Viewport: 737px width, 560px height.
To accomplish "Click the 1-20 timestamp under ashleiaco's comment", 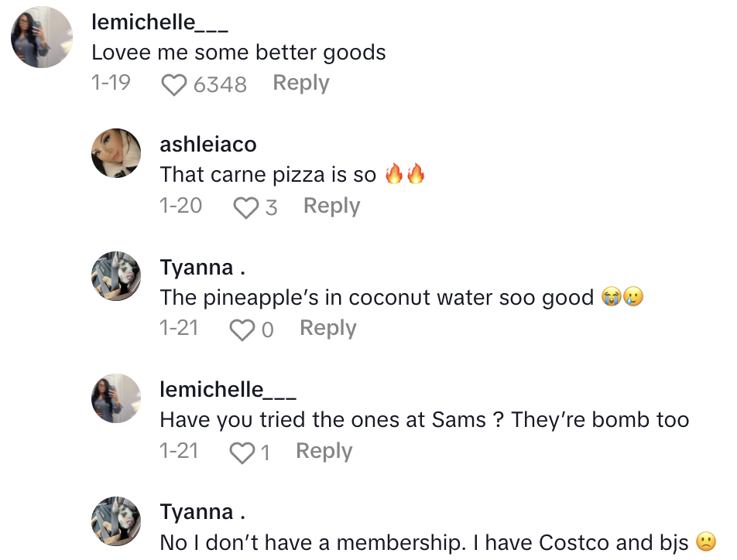I will (x=180, y=206).
